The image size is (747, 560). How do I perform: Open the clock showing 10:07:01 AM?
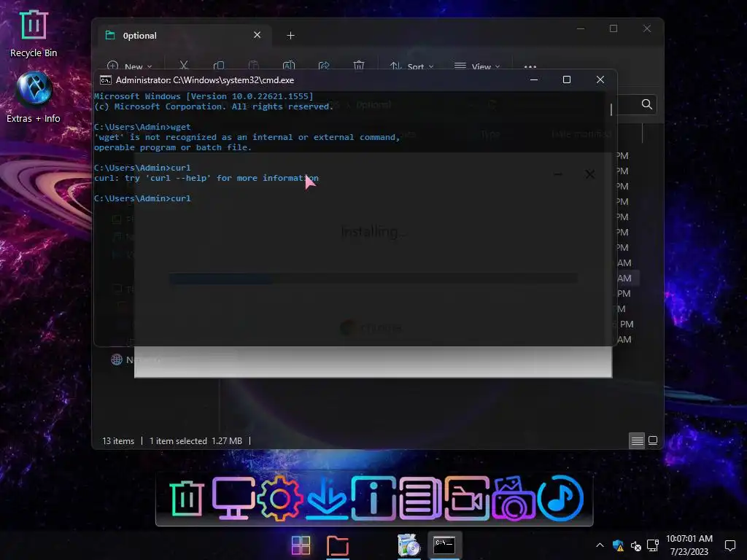pos(689,545)
